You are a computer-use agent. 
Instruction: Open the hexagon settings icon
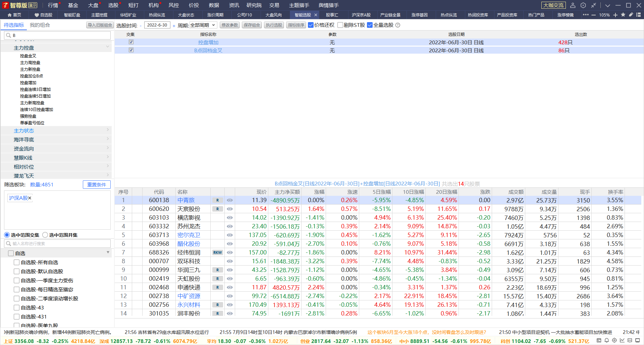coord(583,5)
